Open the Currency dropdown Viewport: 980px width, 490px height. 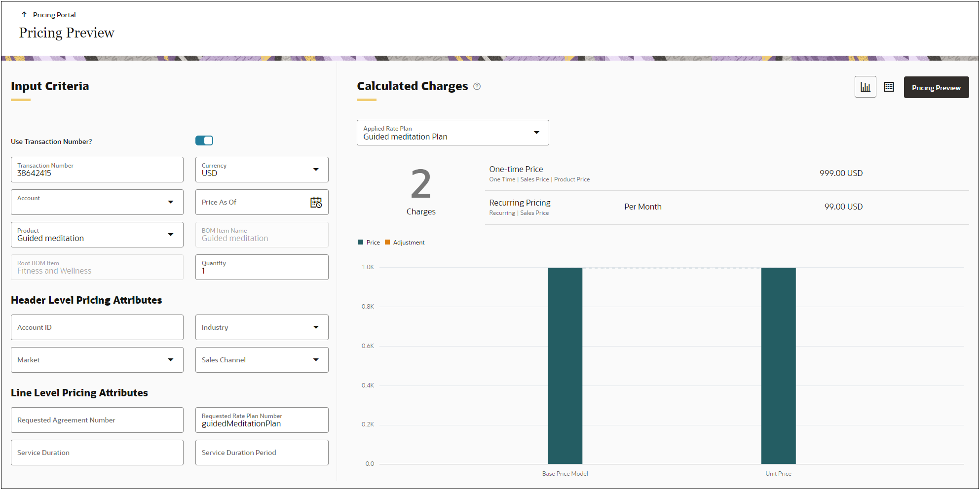pos(262,170)
